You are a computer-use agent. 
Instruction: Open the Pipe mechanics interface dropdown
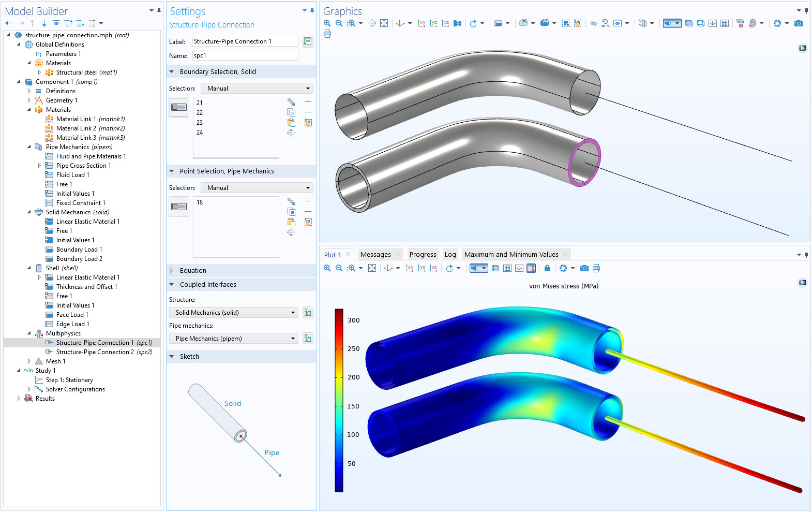(234, 339)
